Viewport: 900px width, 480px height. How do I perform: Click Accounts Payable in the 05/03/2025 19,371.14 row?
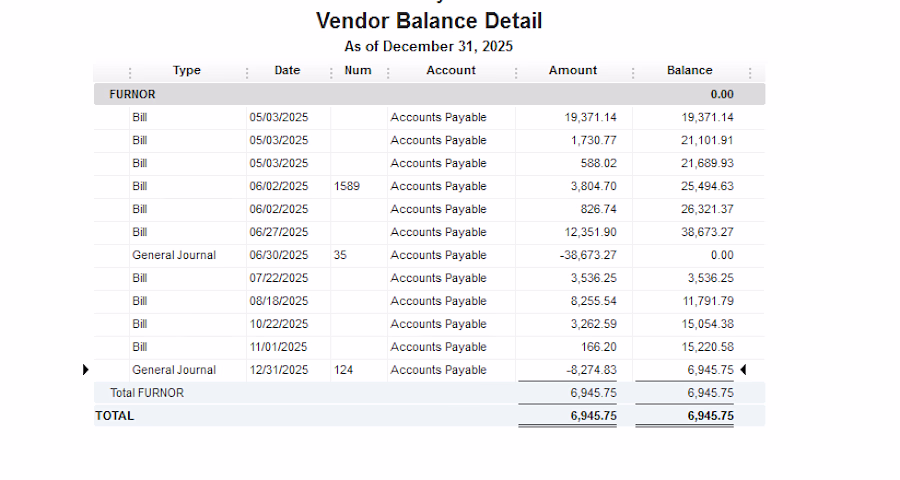click(439, 118)
